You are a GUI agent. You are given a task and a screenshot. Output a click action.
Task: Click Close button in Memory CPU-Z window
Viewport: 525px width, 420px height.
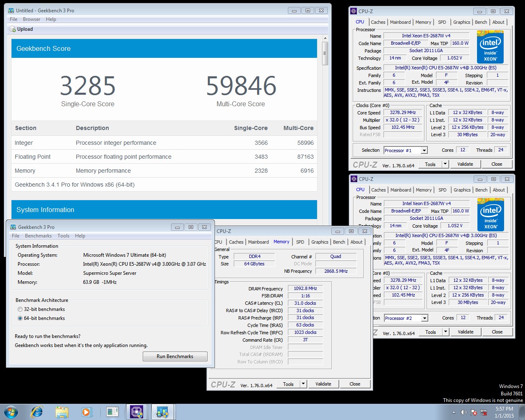click(355, 384)
